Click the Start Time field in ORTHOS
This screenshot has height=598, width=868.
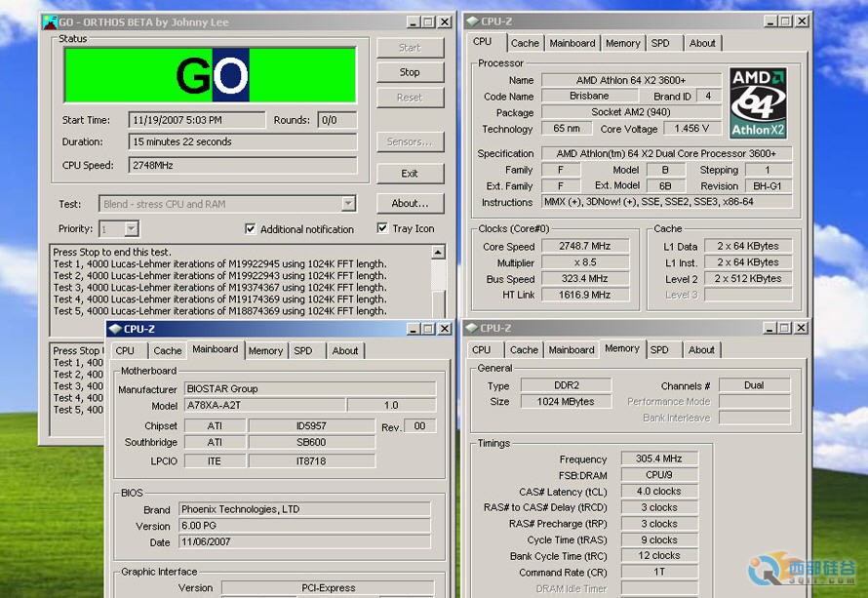[196, 120]
